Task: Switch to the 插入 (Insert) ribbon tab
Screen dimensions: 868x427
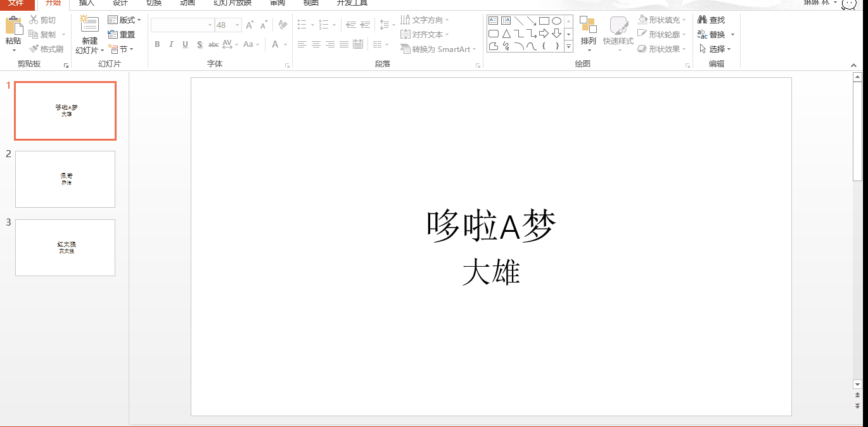Action: (86, 4)
